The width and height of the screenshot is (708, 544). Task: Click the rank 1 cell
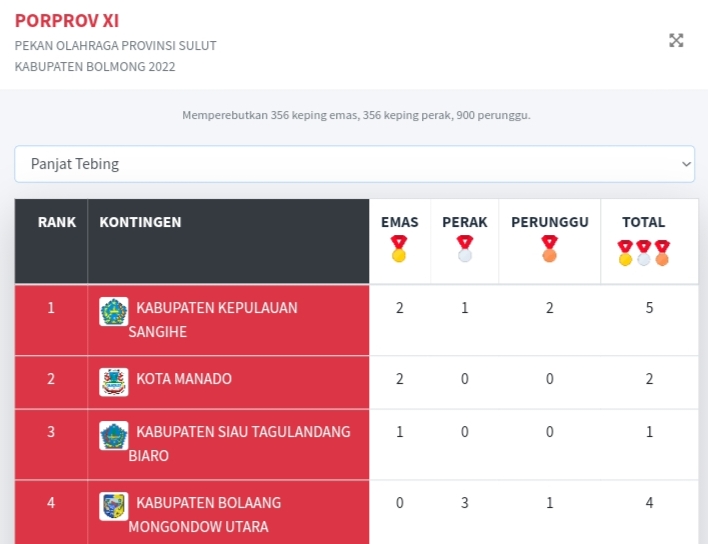[51, 308]
